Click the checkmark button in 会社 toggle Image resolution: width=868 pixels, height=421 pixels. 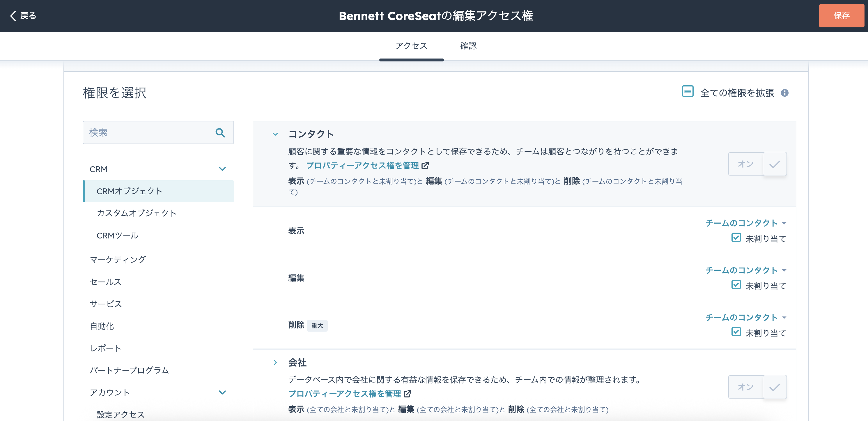[775, 387]
